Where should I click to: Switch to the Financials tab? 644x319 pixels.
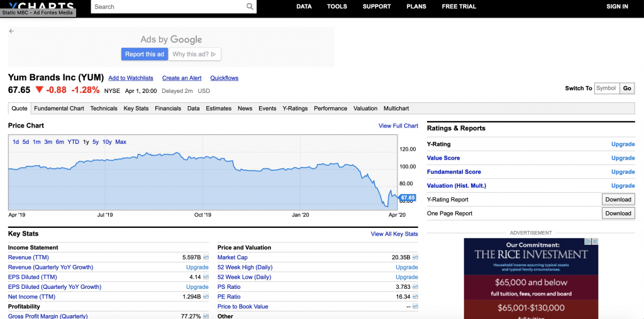[168, 109]
